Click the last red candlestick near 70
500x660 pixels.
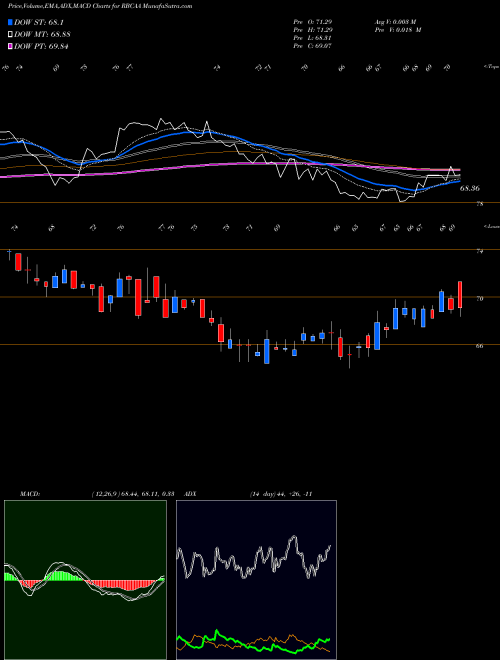pyautogui.click(x=460, y=295)
